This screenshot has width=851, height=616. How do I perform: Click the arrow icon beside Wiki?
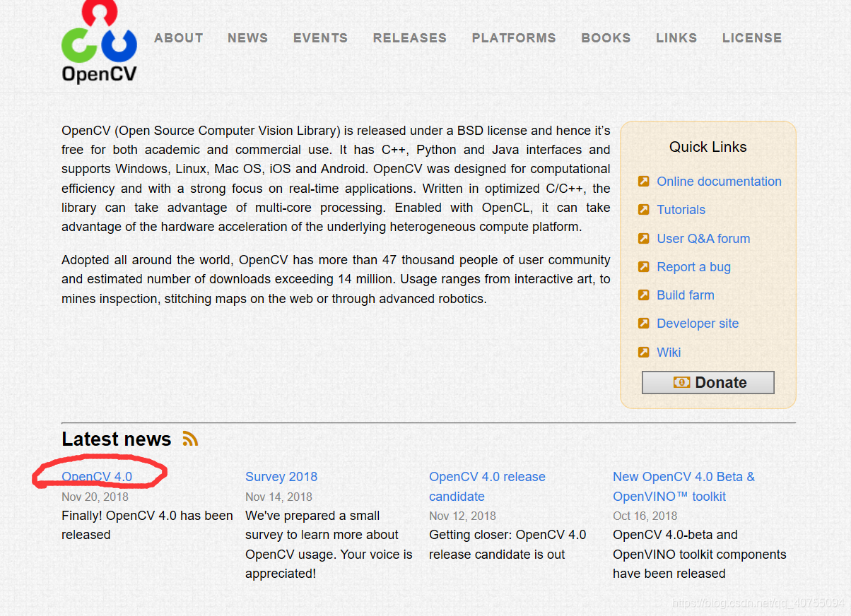point(643,353)
